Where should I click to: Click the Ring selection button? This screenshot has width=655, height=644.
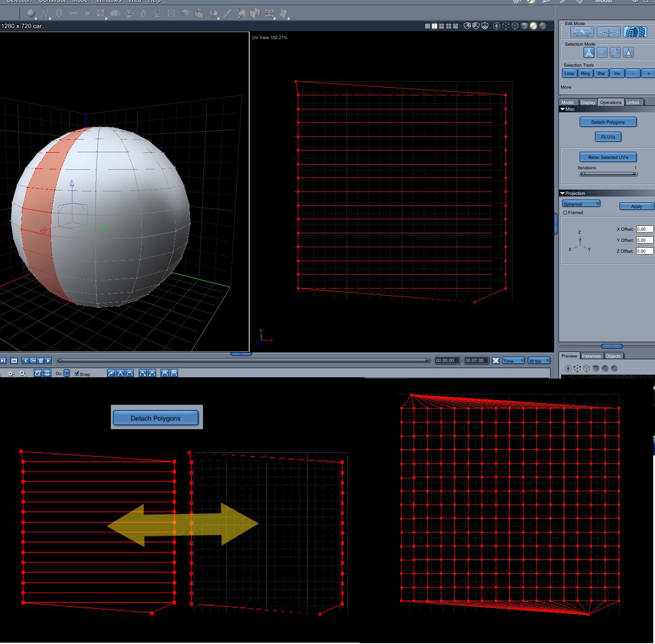pos(585,73)
